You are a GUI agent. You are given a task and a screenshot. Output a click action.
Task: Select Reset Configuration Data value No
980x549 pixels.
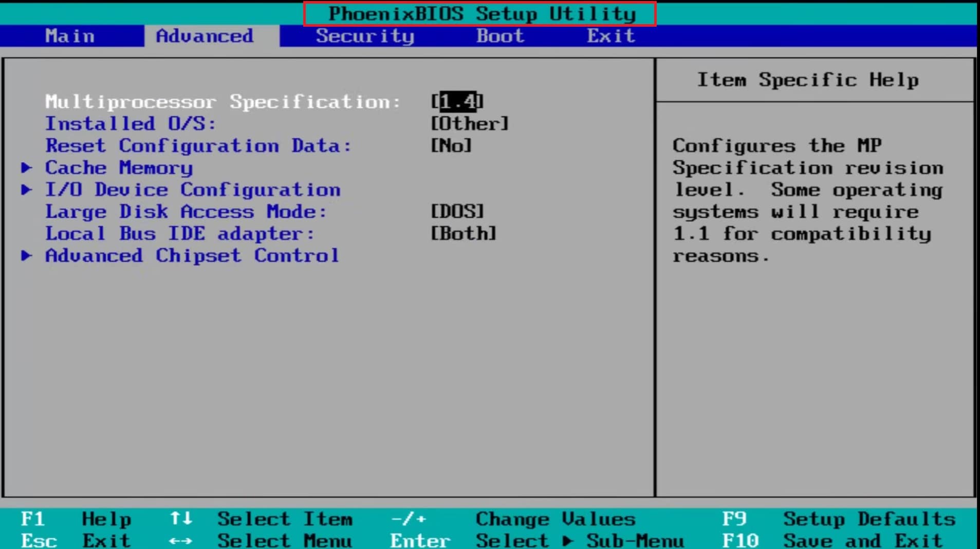point(451,145)
